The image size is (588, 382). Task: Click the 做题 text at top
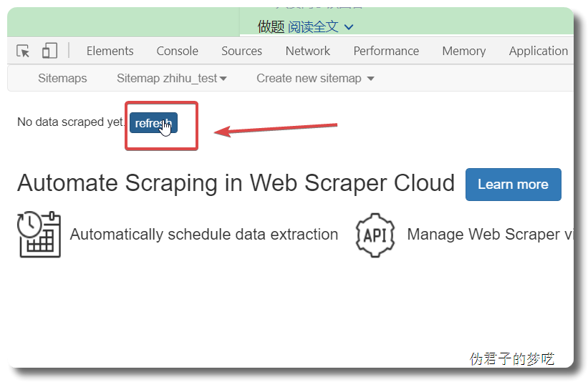271,27
